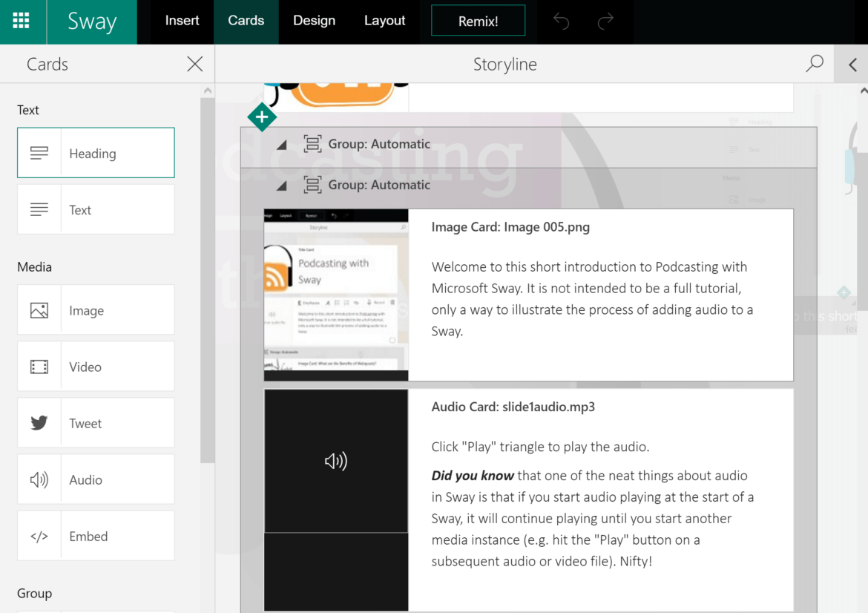The image size is (868, 613).
Task: Switch to the Design tab
Action: click(314, 21)
